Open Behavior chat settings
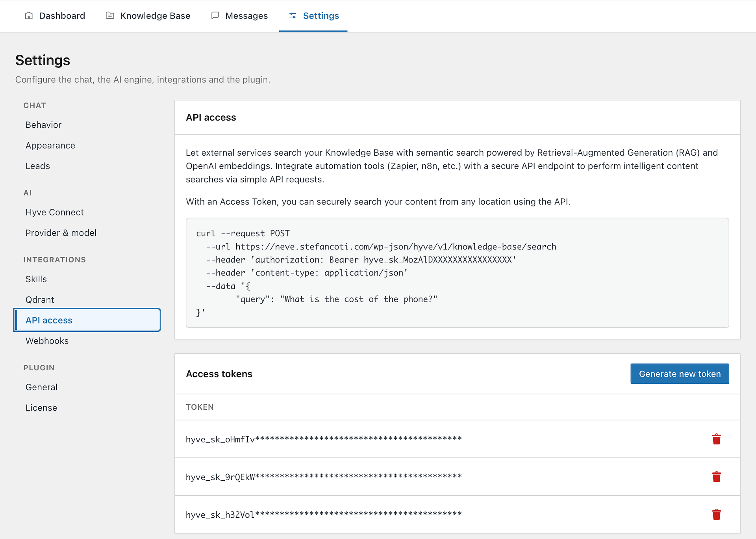Screen dimensions: 756x539 point(87,125)
